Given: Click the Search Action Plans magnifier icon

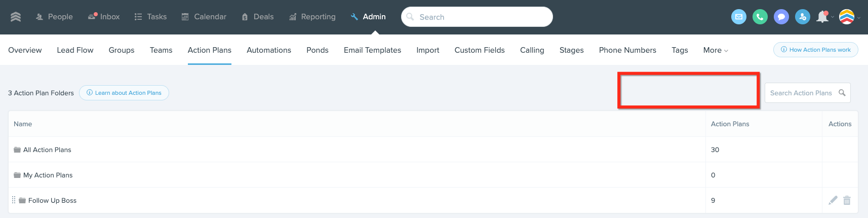Looking at the screenshot, I should coord(842,93).
